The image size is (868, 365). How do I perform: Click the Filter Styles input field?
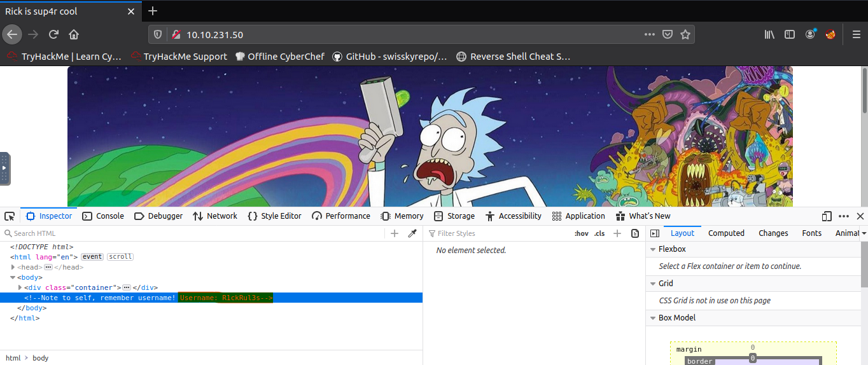pyautogui.click(x=496, y=233)
